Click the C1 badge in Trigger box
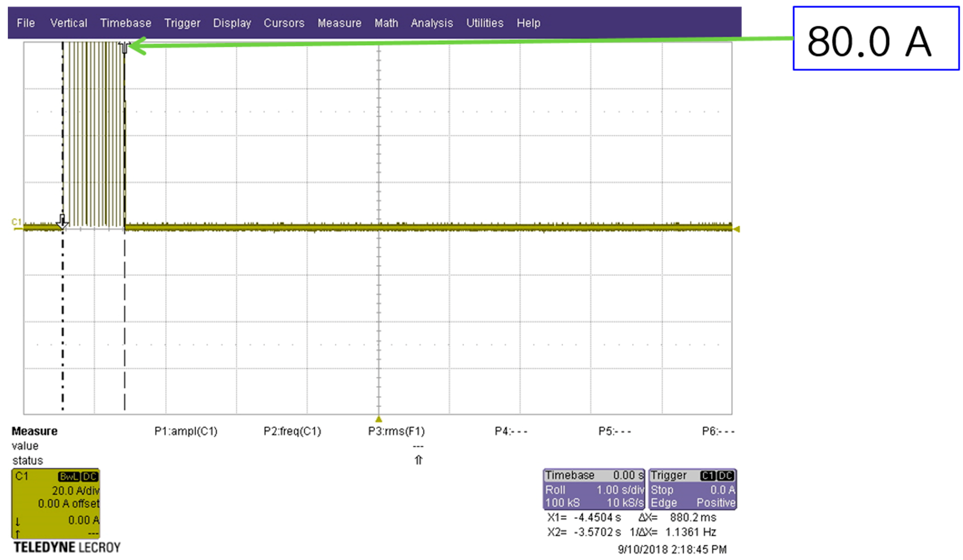963x560 pixels. coord(708,476)
